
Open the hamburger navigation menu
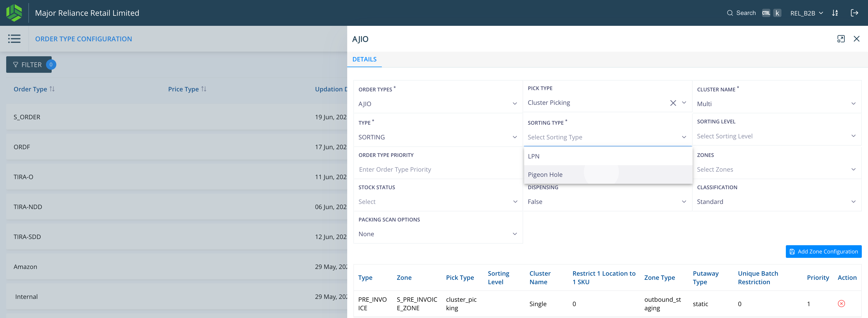[x=14, y=39]
